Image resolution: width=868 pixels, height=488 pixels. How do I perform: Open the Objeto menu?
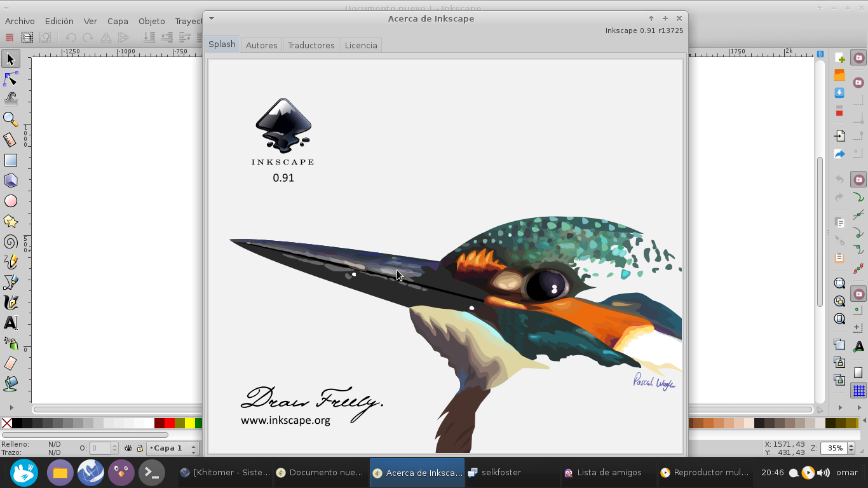pos(151,21)
